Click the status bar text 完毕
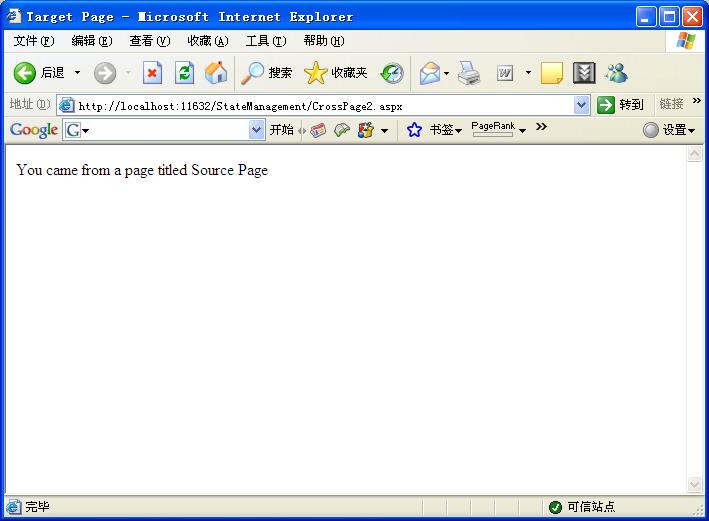 point(37,507)
